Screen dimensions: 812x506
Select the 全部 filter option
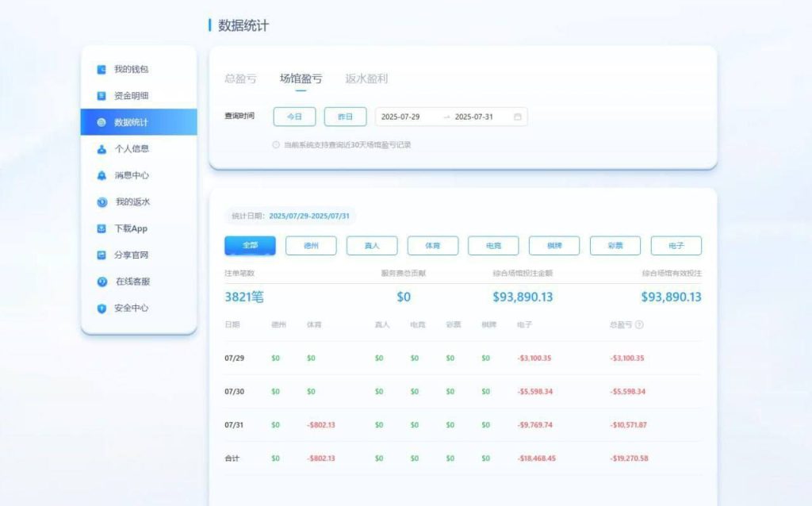(249, 246)
